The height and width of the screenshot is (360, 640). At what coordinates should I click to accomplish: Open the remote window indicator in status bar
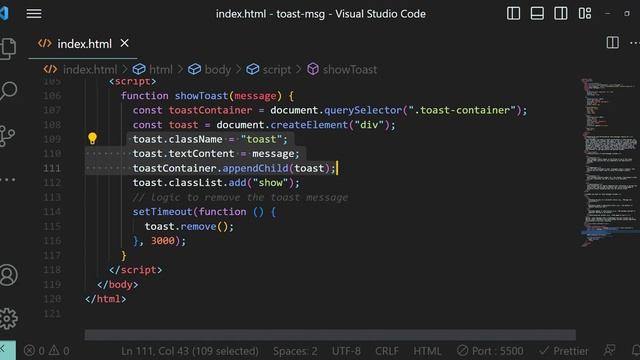[7, 350]
